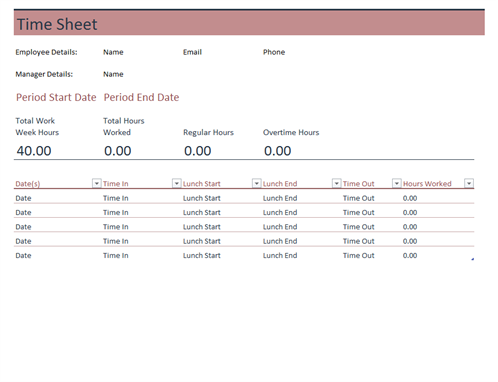Open the Hours Worked column filter dropdown
Screen dimensions: 498x382
[x=469, y=183]
